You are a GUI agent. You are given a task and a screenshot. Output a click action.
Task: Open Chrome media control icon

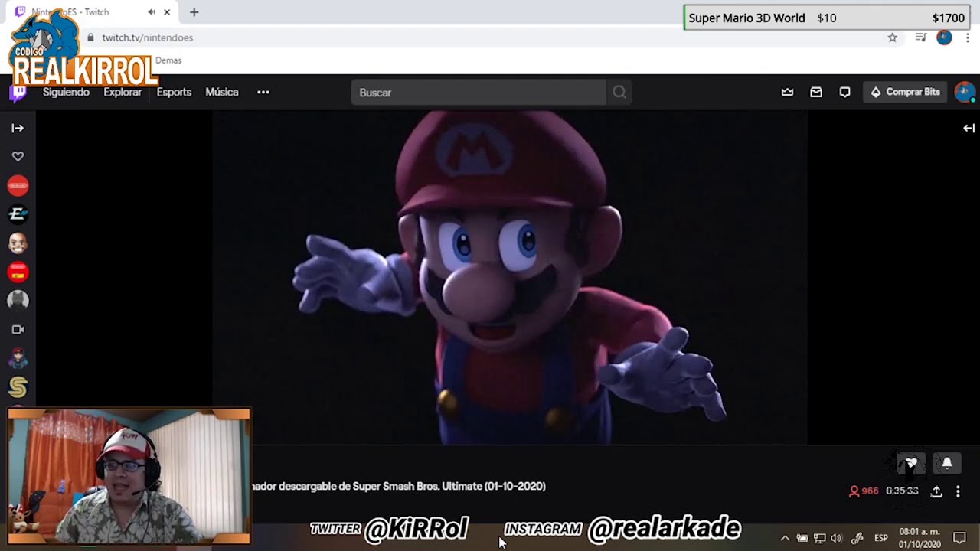(920, 37)
